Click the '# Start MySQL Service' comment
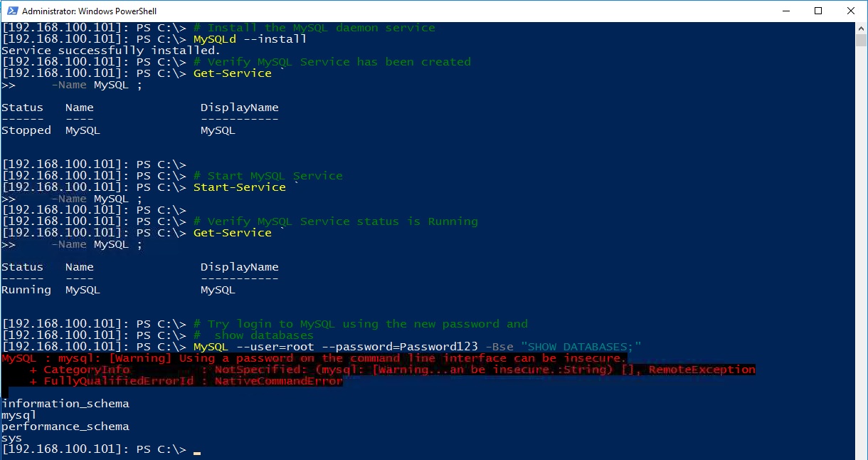This screenshot has height=460, width=868. (268, 176)
